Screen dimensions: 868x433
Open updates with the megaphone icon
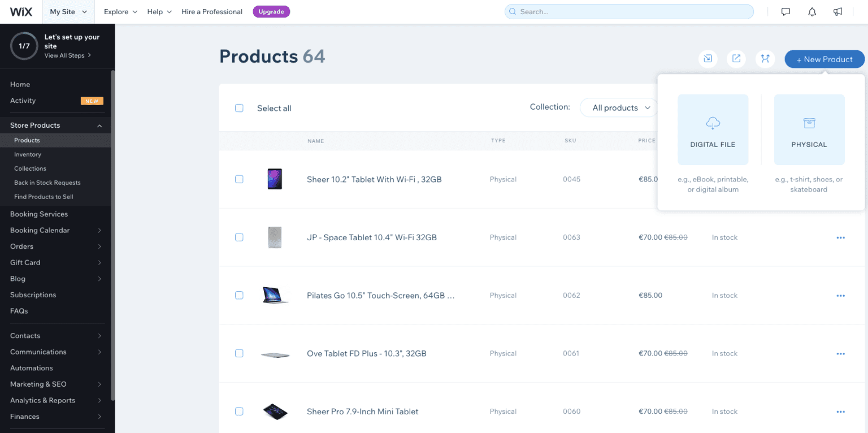(837, 11)
